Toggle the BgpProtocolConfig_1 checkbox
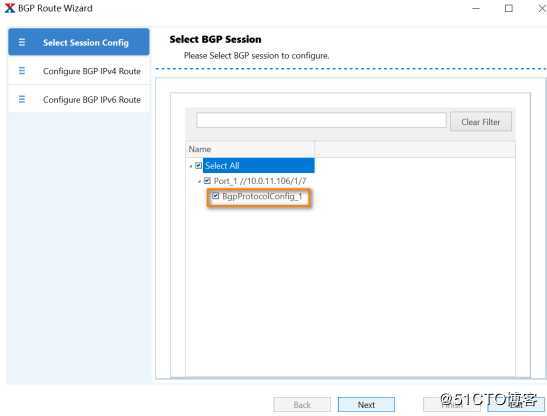Screen dimensions: 547x416 coord(216,196)
